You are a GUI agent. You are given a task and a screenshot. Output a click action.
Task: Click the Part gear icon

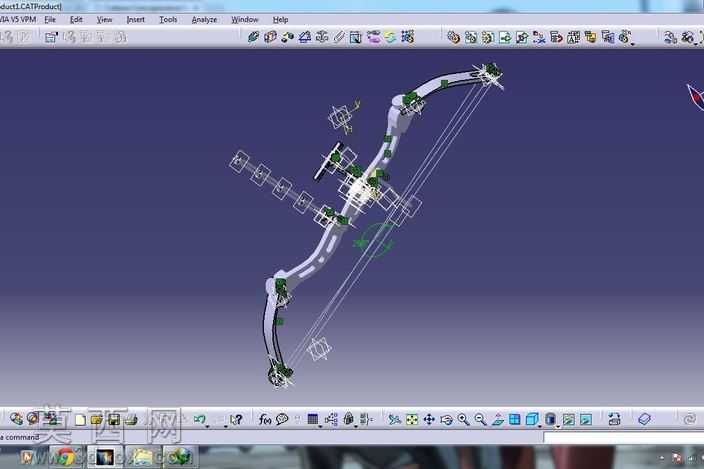point(488,38)
